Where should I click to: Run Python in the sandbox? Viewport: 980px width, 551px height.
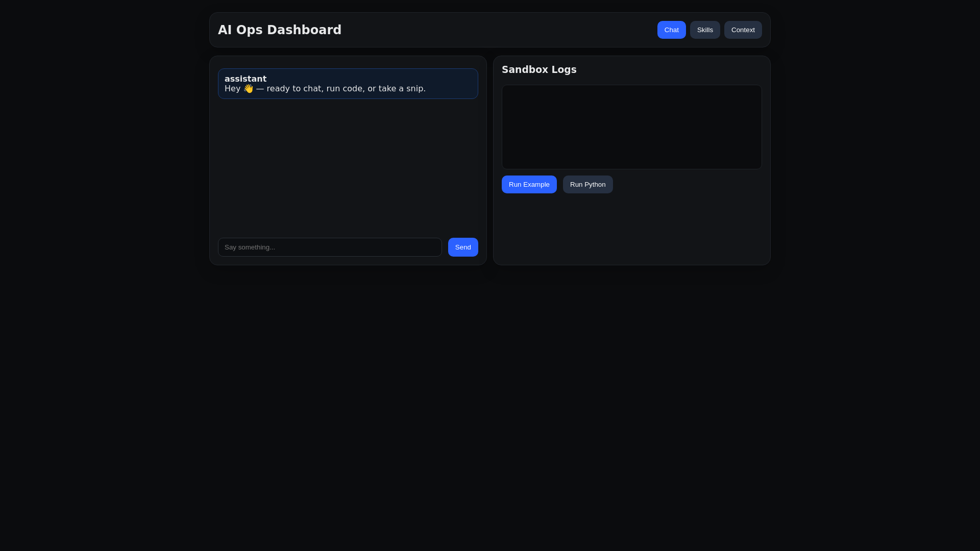pyautogui.click(x=587, y=185)
